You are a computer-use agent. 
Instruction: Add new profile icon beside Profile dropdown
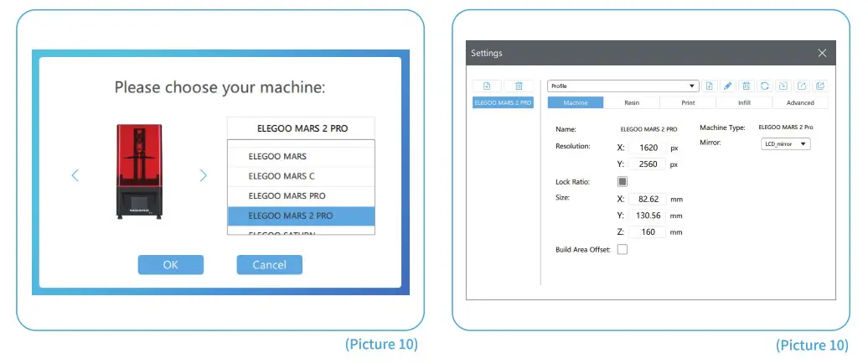pos(710,86)
